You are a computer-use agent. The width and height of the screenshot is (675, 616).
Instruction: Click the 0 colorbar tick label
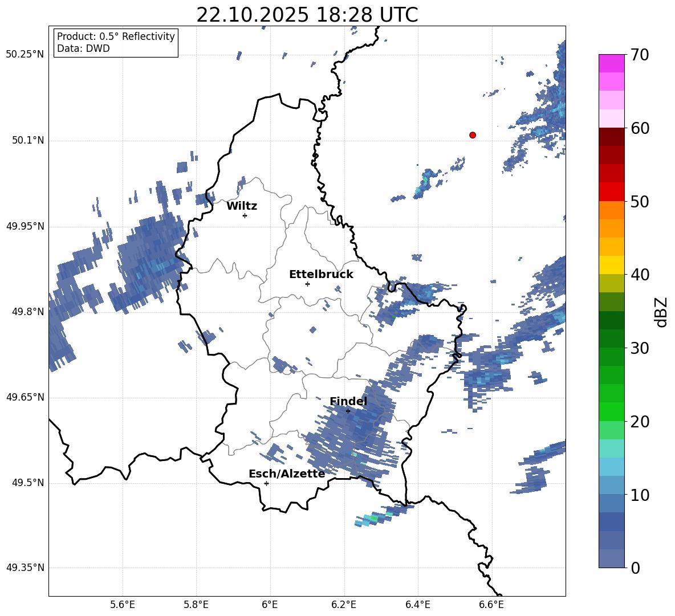(x=635, y=568)
